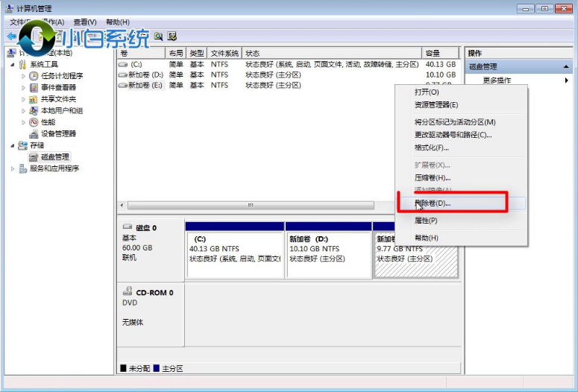Click the 10.10 GB capacity cell
578x392 pixels.
click(441, 75)
